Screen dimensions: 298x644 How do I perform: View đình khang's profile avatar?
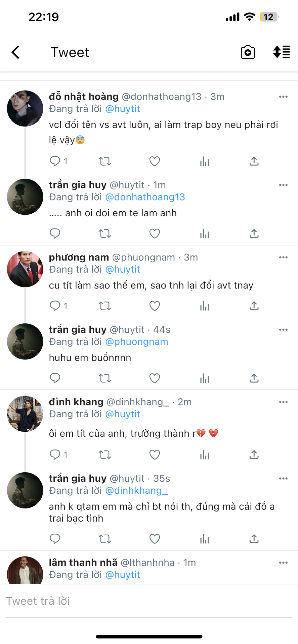[25, 414]
